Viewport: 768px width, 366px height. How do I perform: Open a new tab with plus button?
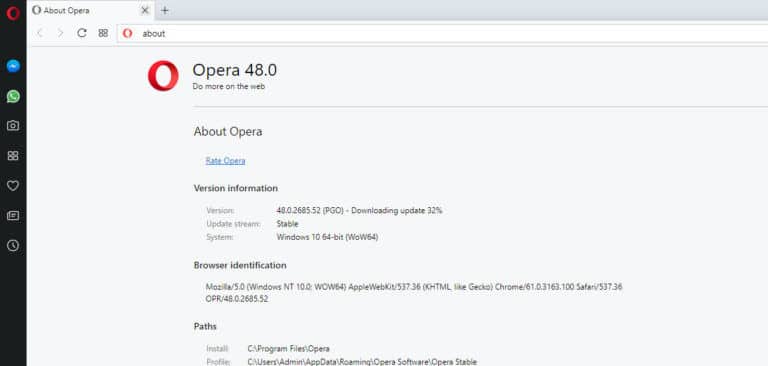165,10
